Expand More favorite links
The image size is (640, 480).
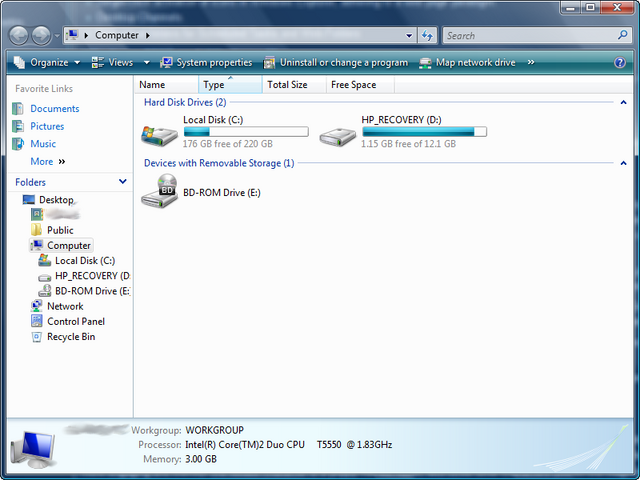tap(48, 162)
